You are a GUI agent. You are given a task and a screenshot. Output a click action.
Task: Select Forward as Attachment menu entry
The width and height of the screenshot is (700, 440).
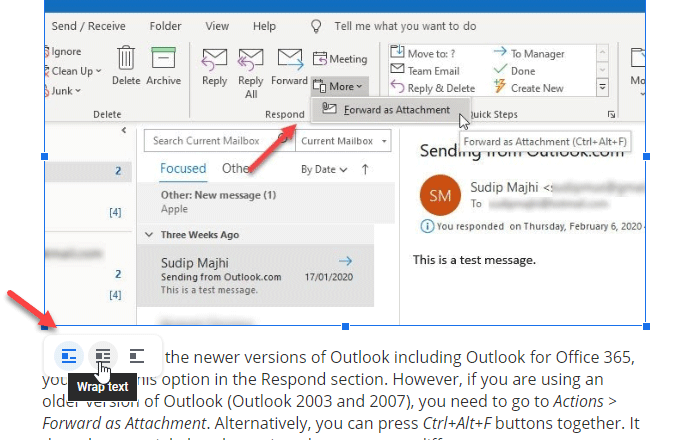click(390, 110)
